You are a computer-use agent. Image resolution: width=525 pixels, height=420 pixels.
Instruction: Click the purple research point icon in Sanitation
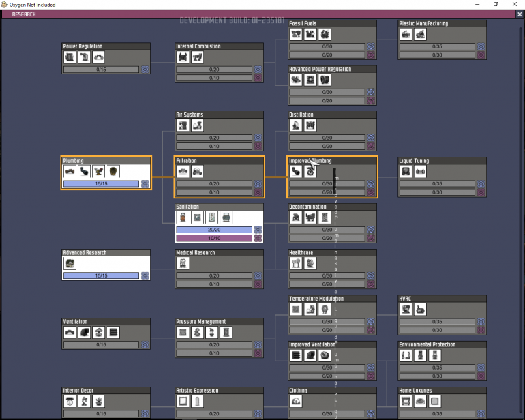258,238
